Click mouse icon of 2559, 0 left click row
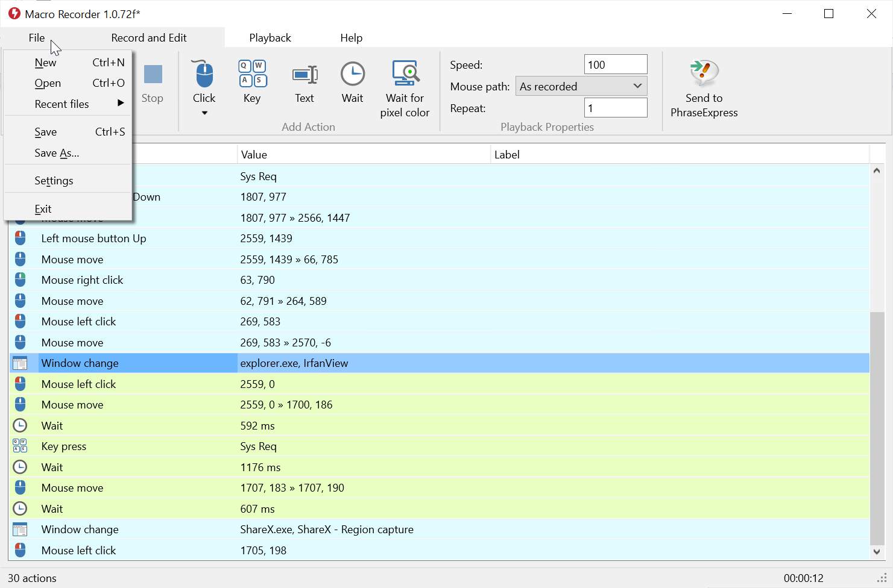893x588 pixels. [x=20, y=384]
